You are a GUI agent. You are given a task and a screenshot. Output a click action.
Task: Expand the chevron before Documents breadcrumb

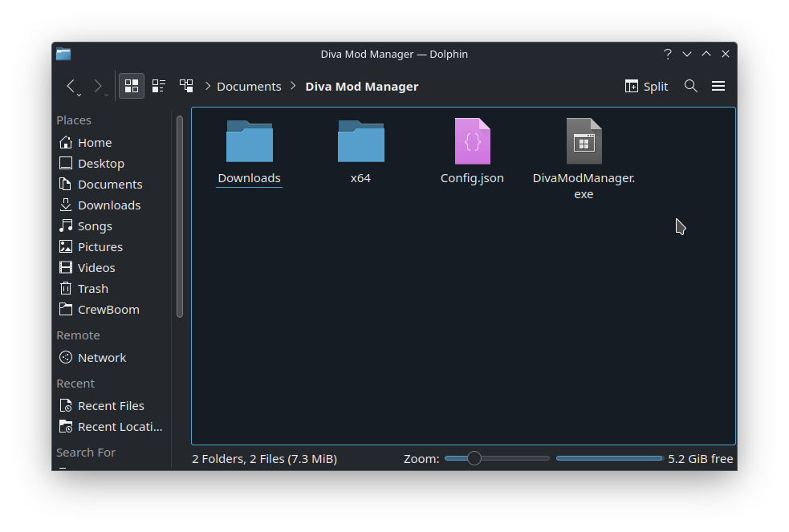point(207,87)
